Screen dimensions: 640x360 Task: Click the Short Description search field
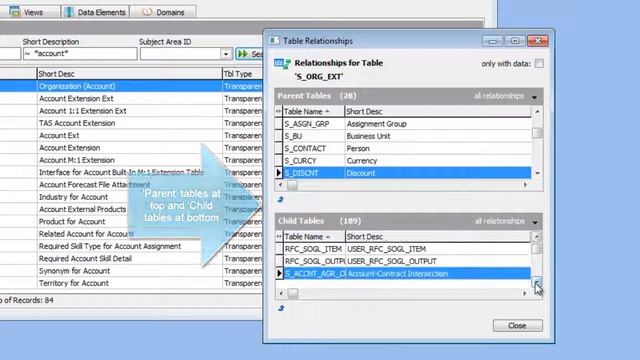(80, 53)
